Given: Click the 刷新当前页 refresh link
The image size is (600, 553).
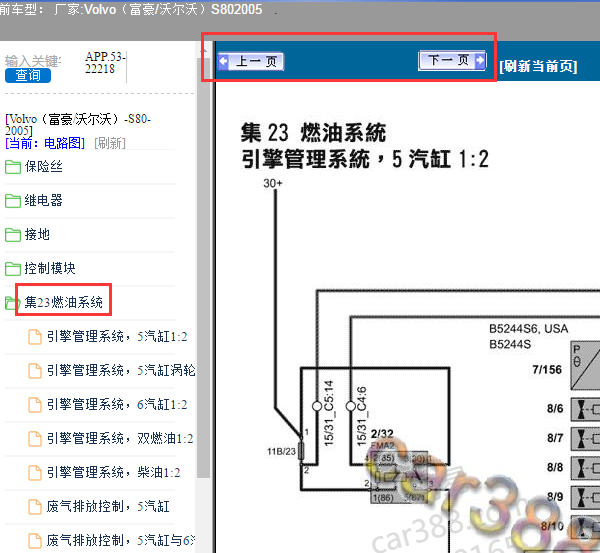Looking at the screenshot, I should (x=538, y=66).
